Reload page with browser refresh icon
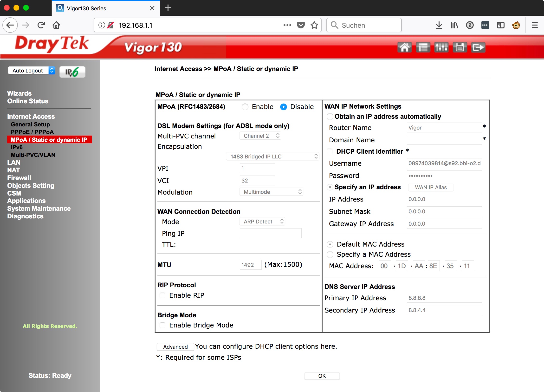This screenshot has width=544, height=392. tap(41, 25)
